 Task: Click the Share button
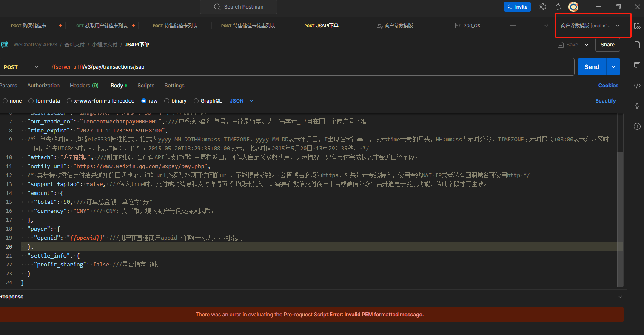[607, 45]
